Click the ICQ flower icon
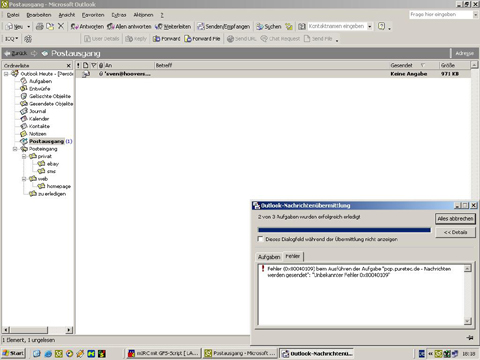Screen dimensions: 480x360 click(28, 39)
